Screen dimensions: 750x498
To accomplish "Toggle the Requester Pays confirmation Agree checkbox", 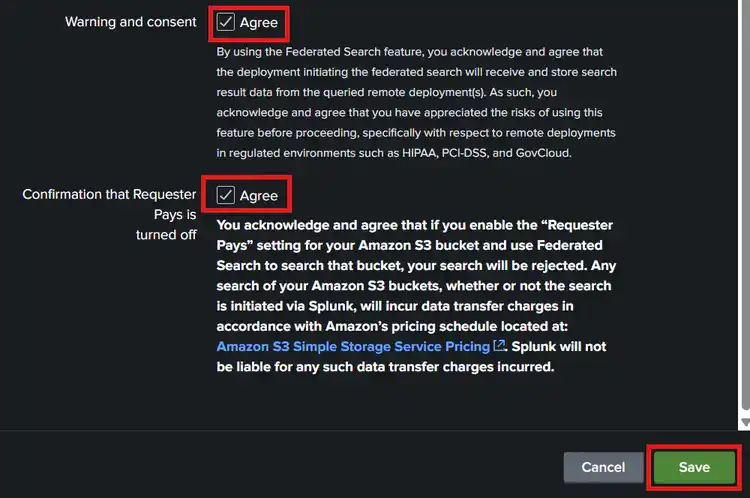I will pyautogui.click(x=226, y=195).
